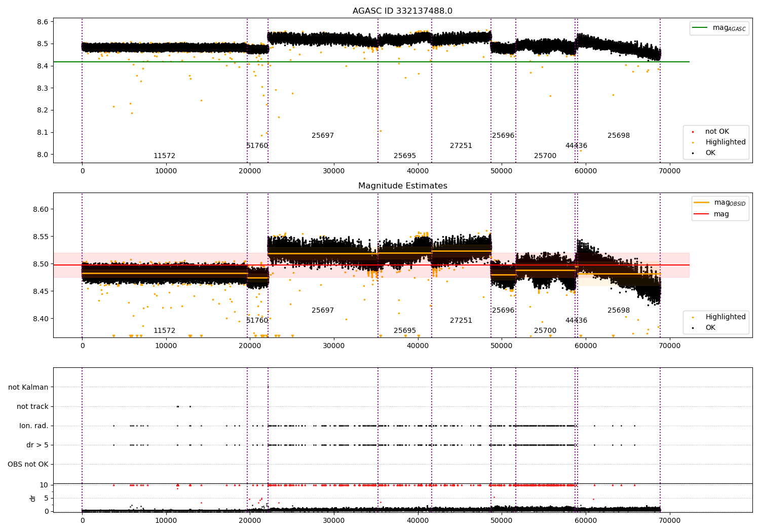Select the "not OK" legend entry in the top plot
The width and height of the screenshot is (760, 532).
click(x=717, y=132)
